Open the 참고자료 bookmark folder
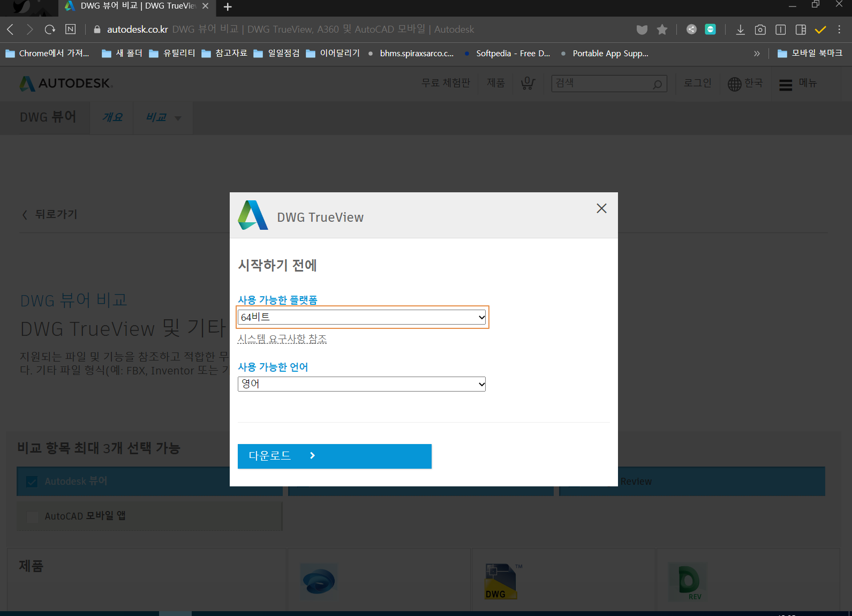Image resolution: width=852 pixels, height=616 pixels. tap(224, 54)
